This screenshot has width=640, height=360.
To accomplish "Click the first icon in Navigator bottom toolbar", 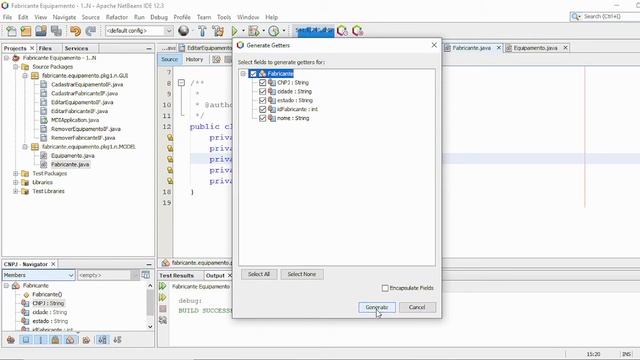I will pos(11,340).
